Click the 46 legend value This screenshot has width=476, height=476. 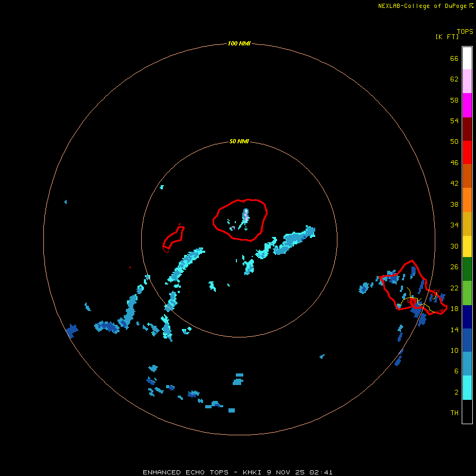454,163
